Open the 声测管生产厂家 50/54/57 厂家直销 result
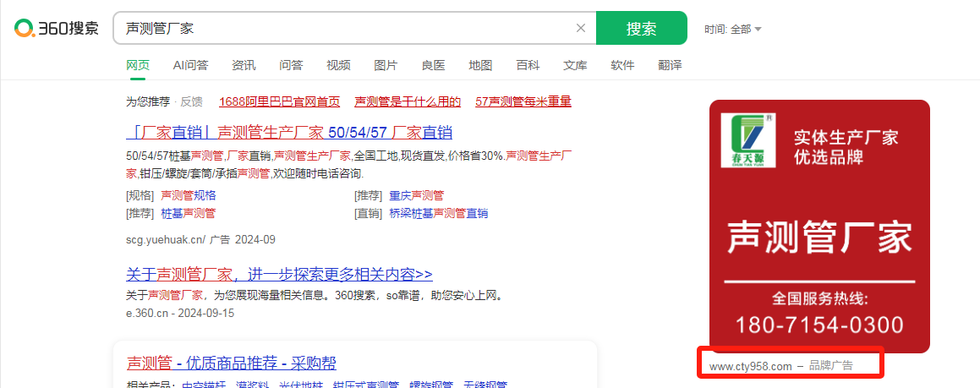This screenshot has height=388, width=980. pos(289,132)
